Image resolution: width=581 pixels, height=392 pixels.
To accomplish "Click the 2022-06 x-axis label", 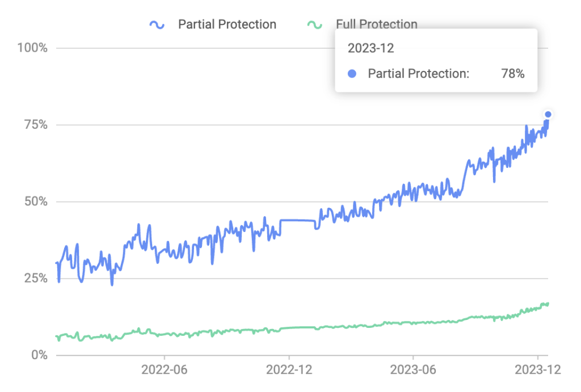I will click(x=165, y=369).
